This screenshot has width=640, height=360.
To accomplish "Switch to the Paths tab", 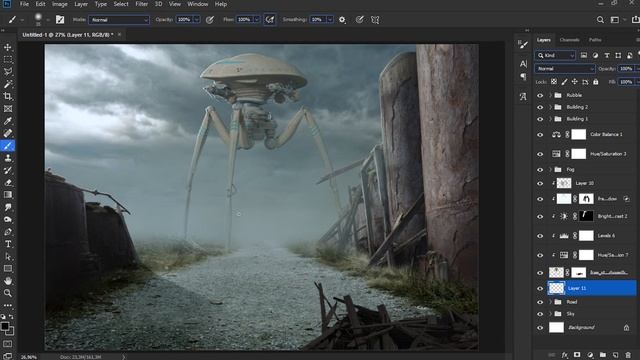I will (595, 40).
